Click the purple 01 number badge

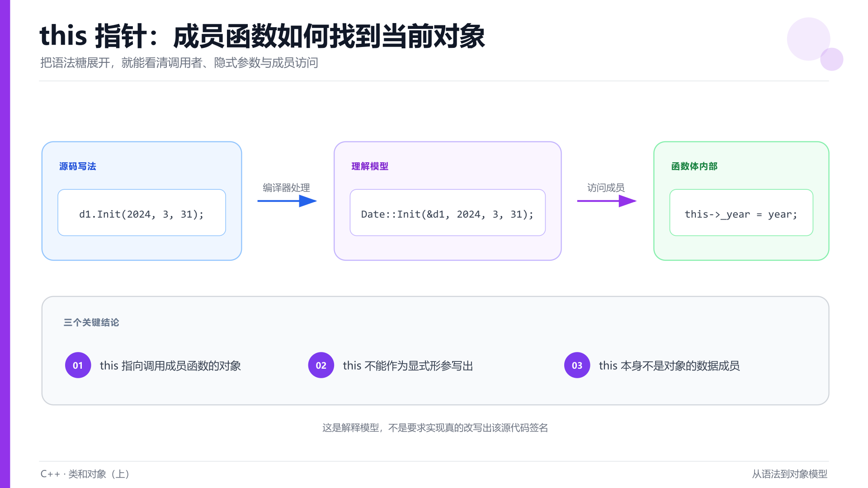coord(78,365)
